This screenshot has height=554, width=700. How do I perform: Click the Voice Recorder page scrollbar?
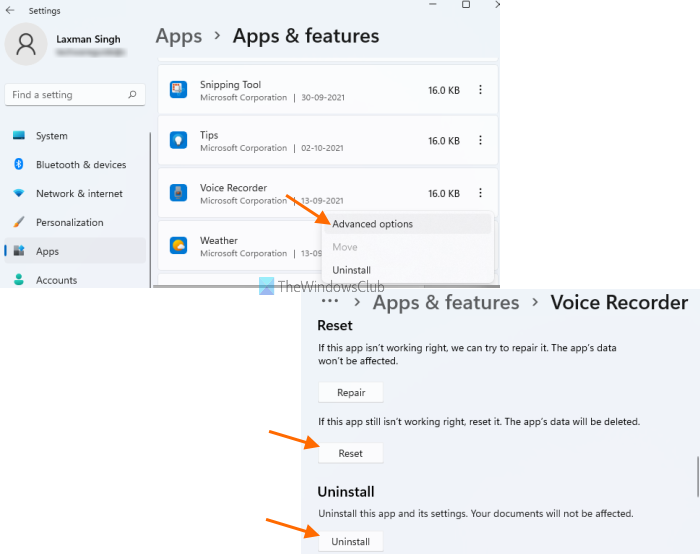tap(698, 476)
